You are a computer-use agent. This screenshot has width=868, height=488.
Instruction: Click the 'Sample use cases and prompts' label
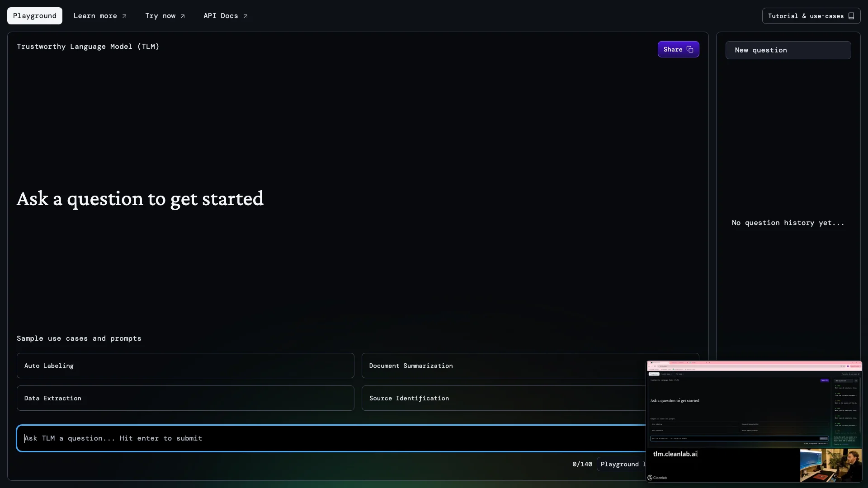(x=79, y=338)
